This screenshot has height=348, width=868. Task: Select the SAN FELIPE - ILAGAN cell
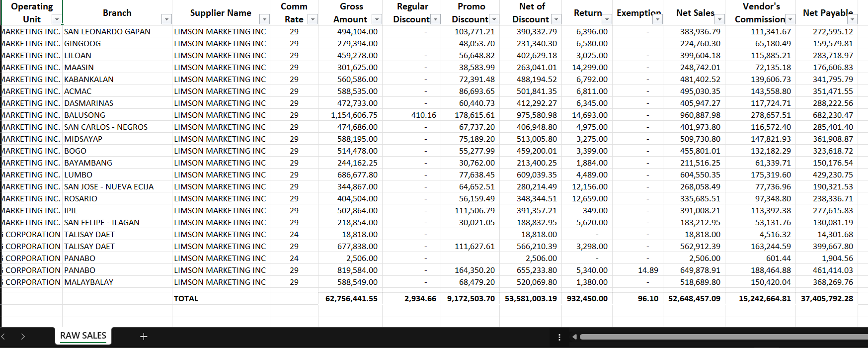tap(117, 222)
